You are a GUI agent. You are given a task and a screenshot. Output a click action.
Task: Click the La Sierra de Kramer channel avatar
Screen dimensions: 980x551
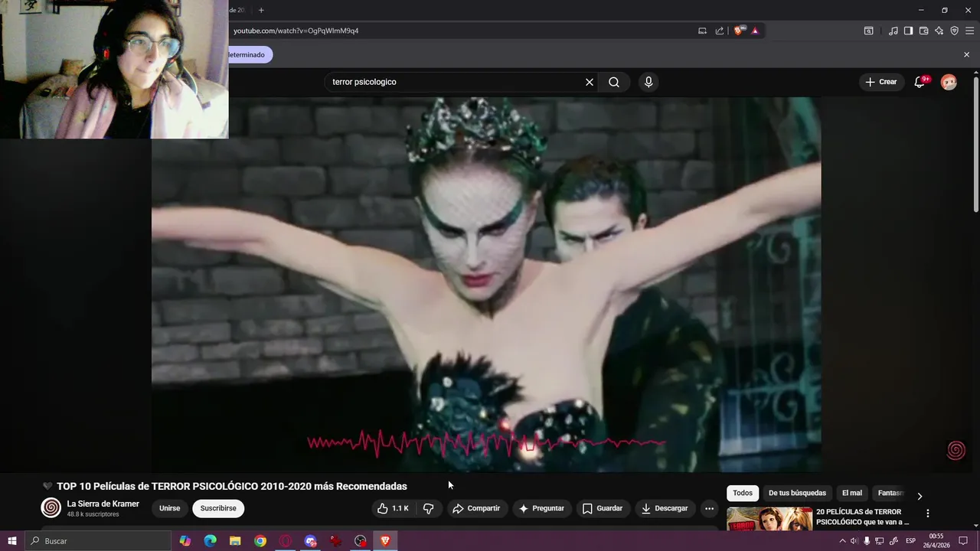click(x=51, y=508)
